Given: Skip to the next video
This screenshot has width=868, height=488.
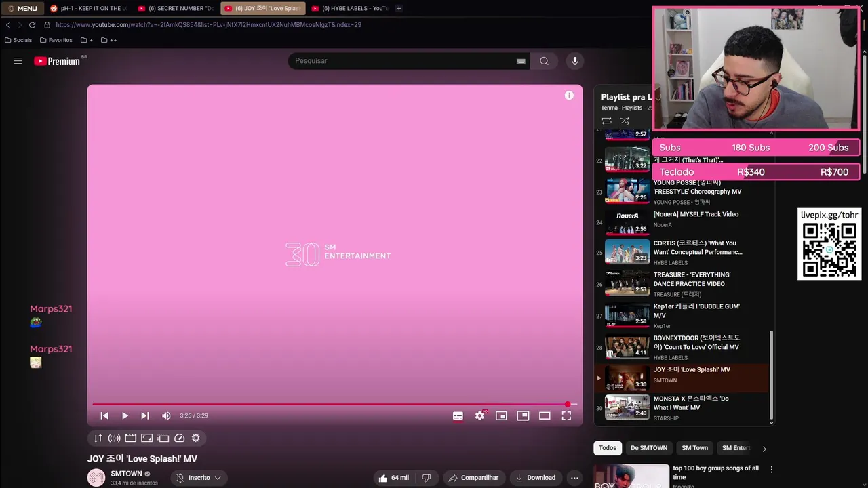Looking at the screenshot, I should (144, 415).
